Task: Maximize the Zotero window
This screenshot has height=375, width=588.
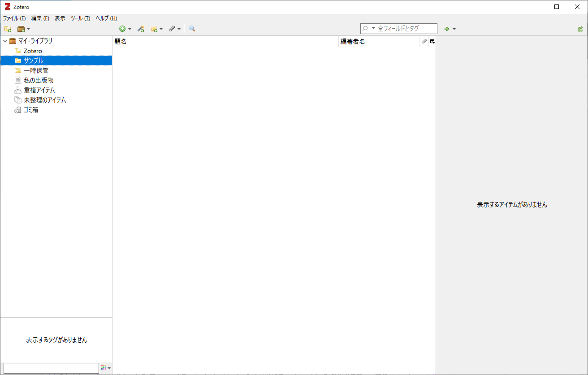Action: (x=557, y=7)
